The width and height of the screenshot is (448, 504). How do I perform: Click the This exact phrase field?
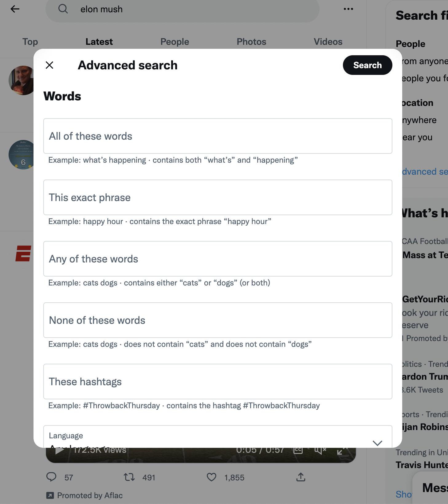point(218,197)
